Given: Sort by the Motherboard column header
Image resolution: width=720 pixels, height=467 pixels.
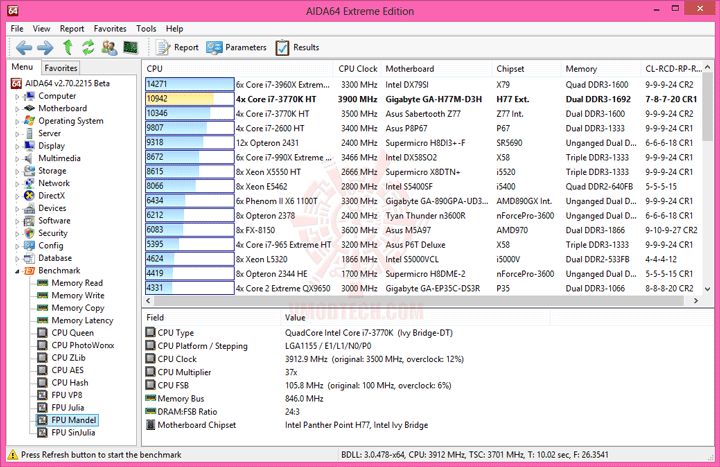Looking at the screenshot, I should click(436, 68).
